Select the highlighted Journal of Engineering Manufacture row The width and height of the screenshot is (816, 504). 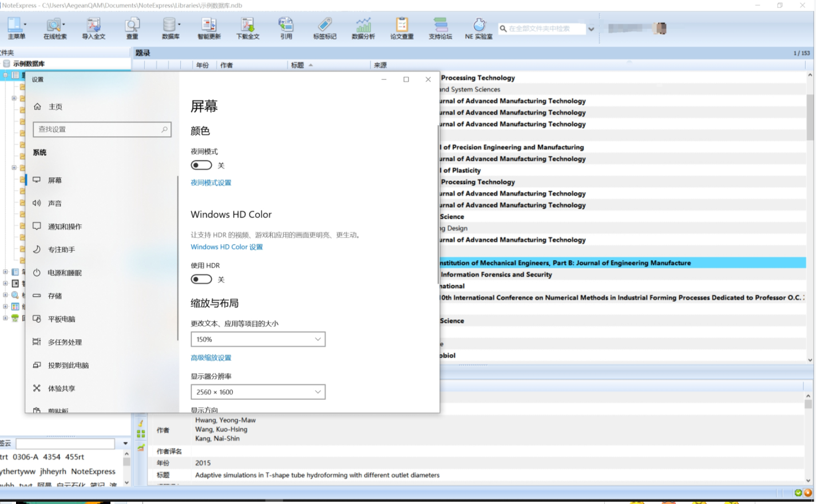click(x=623, y=263)
